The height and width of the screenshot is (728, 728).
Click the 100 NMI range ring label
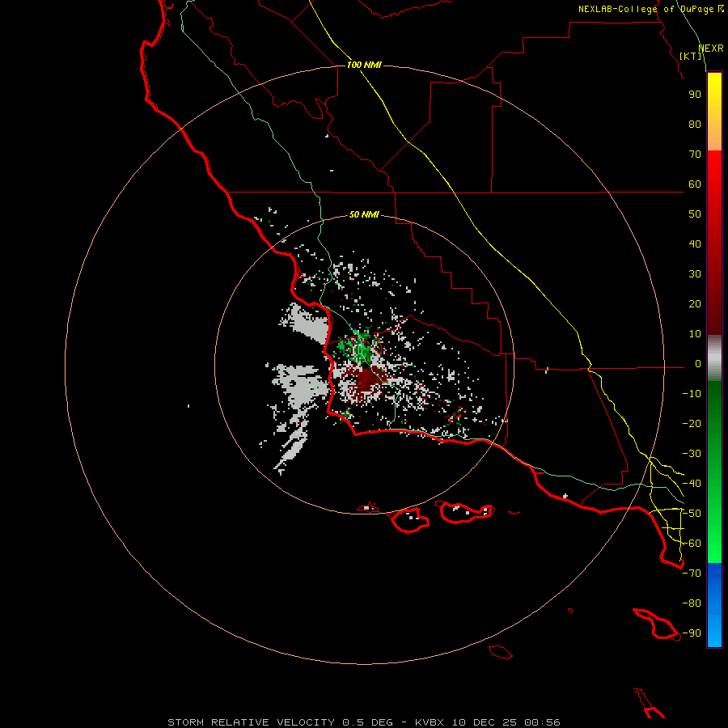point(364,65)
